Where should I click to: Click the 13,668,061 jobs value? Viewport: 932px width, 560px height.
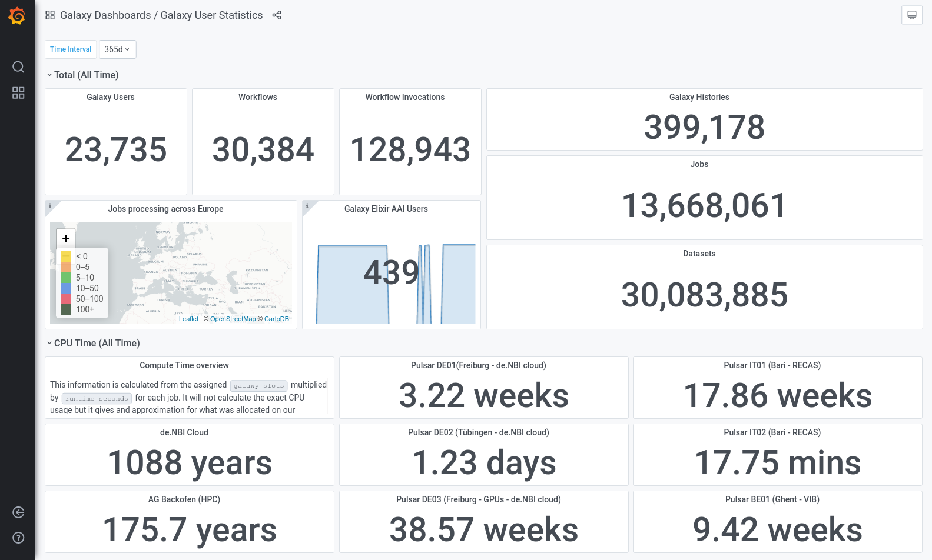coord(705,206)
